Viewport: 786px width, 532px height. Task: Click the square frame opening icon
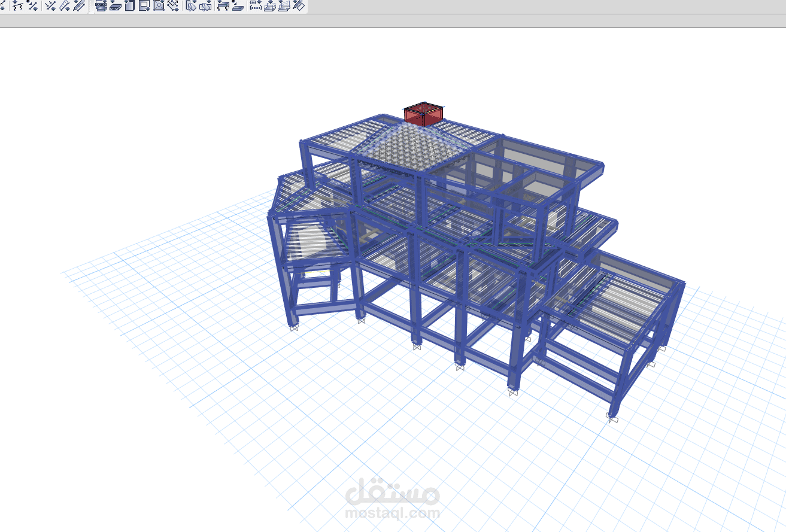pyautogui.click(x=144, y=6)
